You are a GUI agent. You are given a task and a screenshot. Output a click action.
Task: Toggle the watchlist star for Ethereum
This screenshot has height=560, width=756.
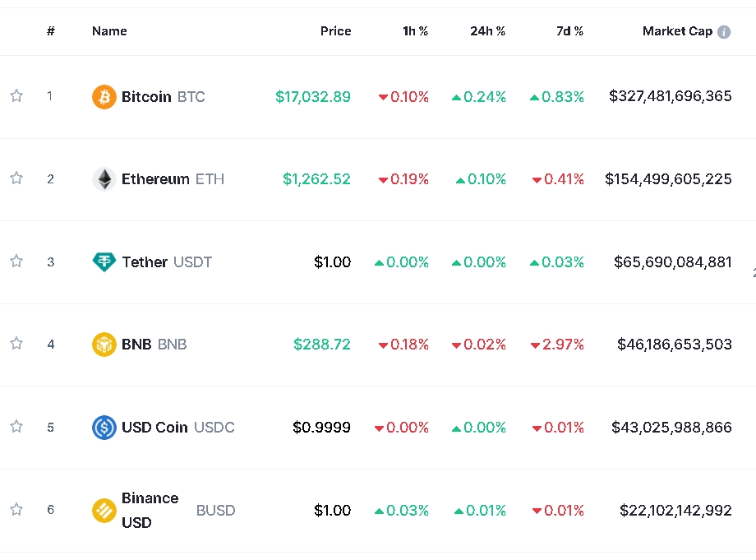point(16,178)
